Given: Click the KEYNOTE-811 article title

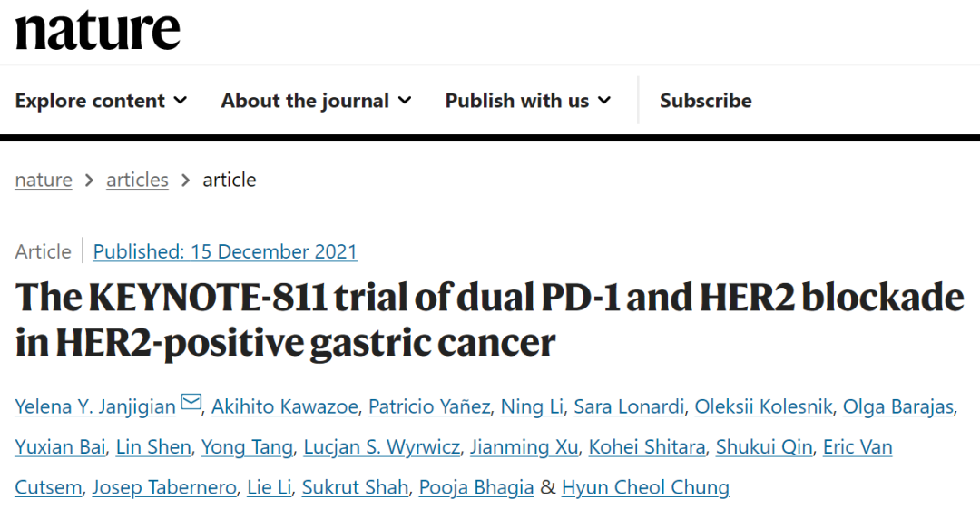Looking at the screenshot, I should point(489,319).
